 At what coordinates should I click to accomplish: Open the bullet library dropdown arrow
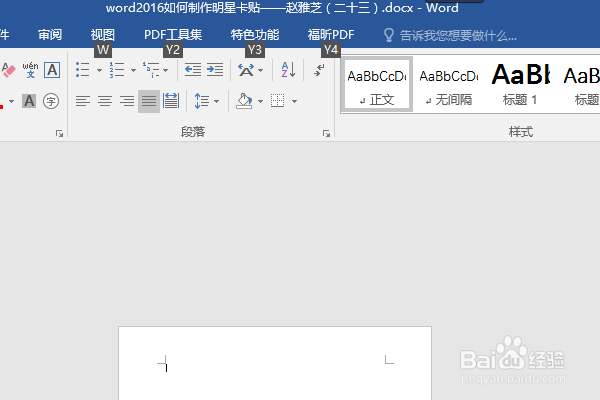tap(99, 70)
